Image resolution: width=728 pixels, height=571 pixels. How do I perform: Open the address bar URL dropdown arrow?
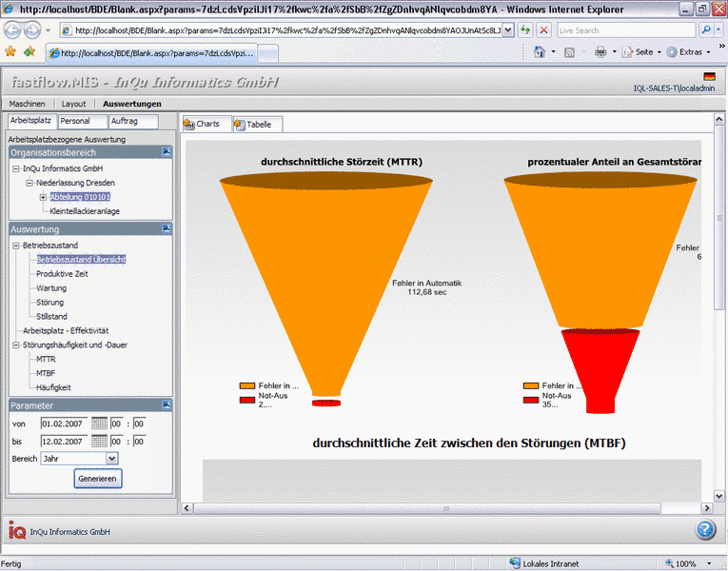click(x=508, y=30)
